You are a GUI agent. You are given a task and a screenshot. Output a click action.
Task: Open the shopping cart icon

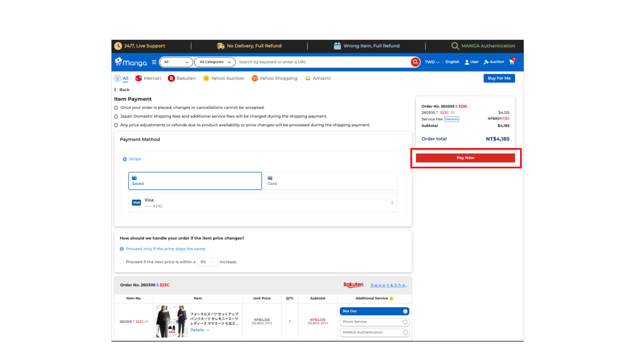pyautogui.click(x=512, y=62)
